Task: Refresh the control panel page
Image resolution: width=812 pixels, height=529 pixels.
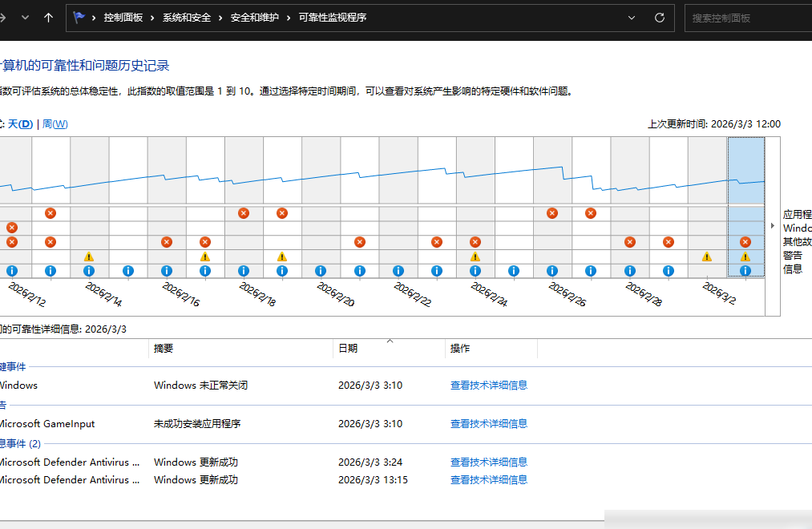Action: click(x=659, y=18)
